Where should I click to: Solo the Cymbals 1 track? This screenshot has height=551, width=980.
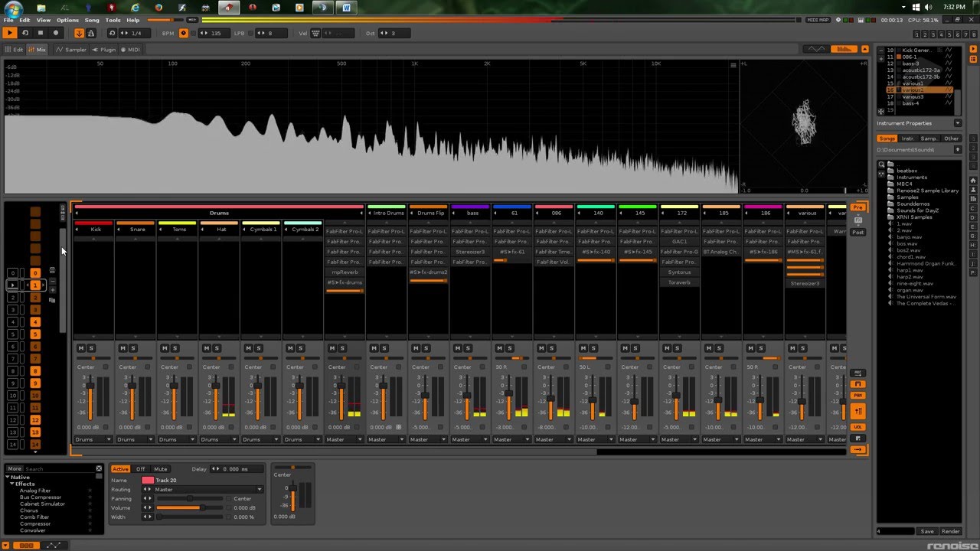[258, 348]
